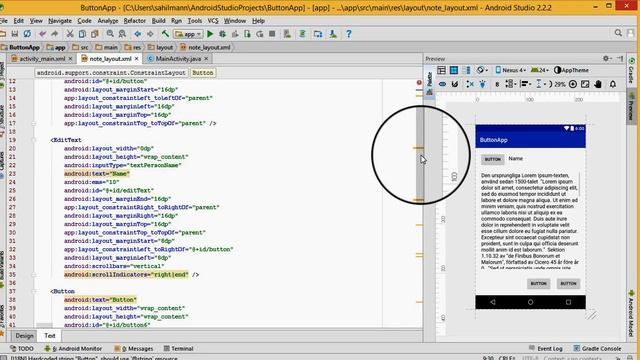
Task: Open the API 24 version dropdown
Action: 540,70
